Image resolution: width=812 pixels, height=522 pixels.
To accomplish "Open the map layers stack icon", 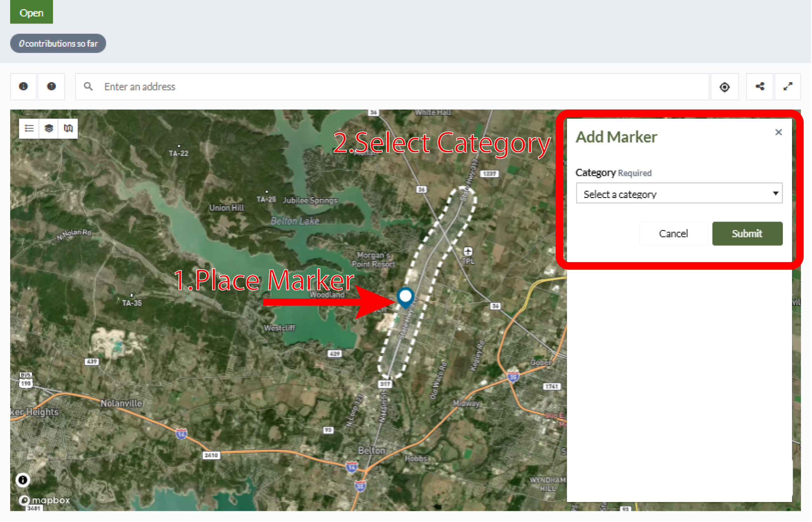I will coord(49,129).
